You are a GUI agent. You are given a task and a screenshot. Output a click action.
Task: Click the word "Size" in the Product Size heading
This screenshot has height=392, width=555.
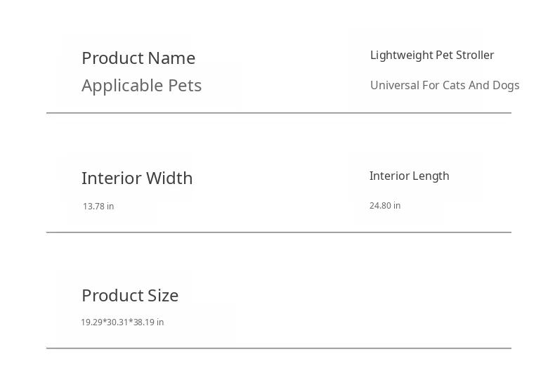163,295
